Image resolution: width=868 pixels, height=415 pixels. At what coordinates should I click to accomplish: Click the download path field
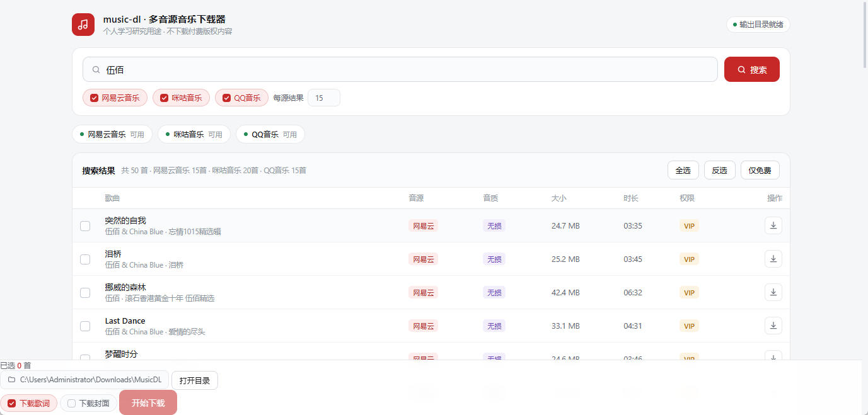pyautogui.click(x=84, y=380)
